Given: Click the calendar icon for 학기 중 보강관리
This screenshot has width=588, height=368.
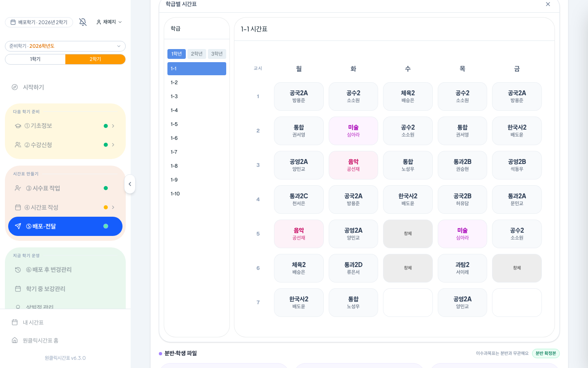Looking at the screenshot, I should (18, 289).
